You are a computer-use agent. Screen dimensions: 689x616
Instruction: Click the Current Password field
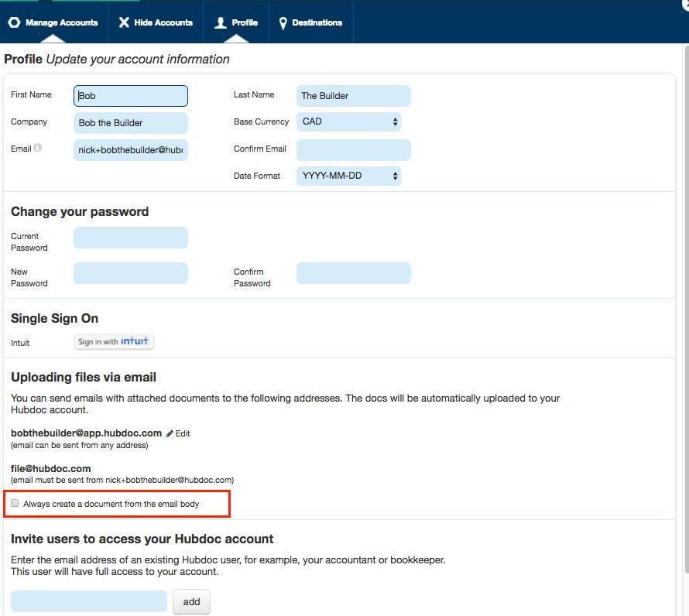pos(130,237)
